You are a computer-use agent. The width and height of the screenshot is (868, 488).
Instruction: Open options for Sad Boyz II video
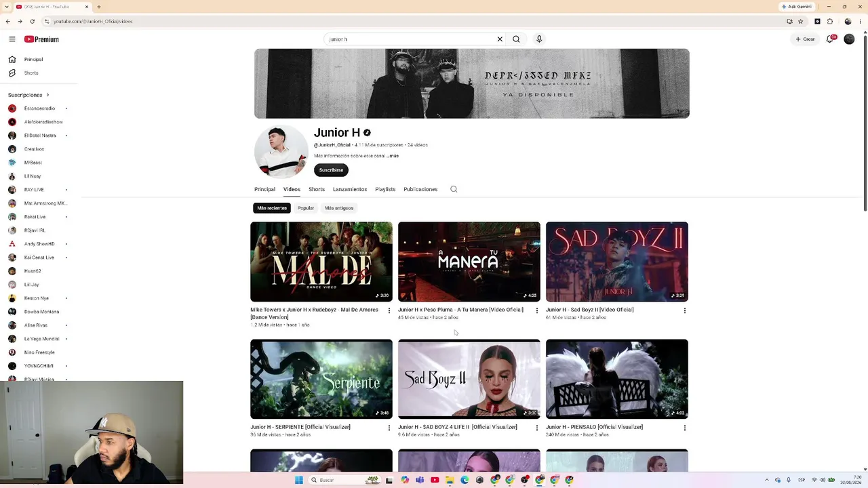[685, 310]
